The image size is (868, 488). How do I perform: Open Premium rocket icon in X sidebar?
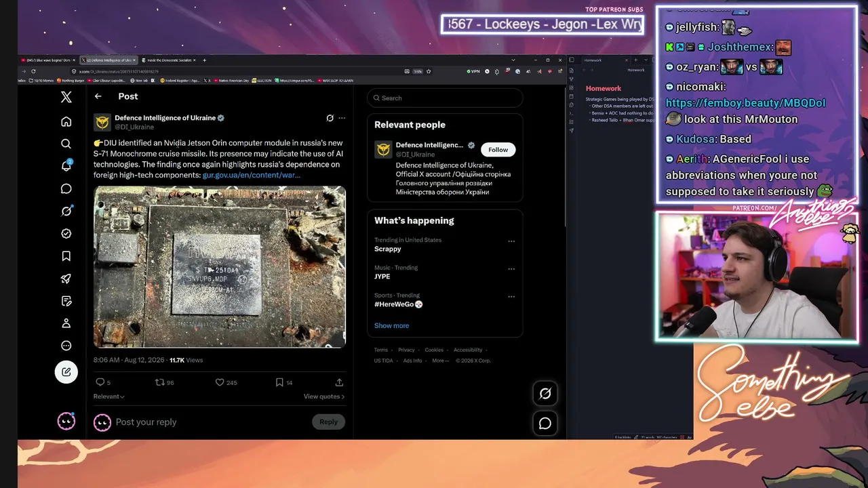[x=66, y=279]
